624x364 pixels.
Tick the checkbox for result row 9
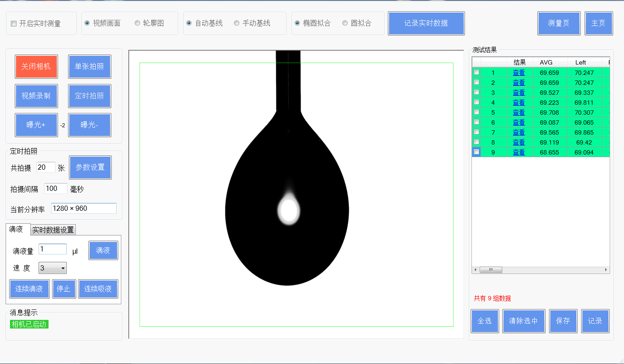(x=476, y=152)
